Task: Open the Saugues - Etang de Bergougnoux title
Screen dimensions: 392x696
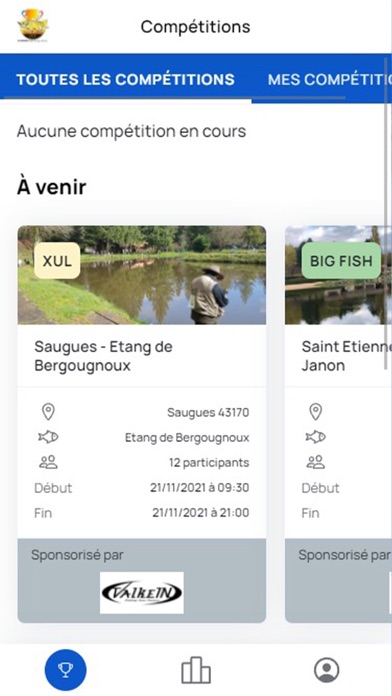Action: [103, 356]
